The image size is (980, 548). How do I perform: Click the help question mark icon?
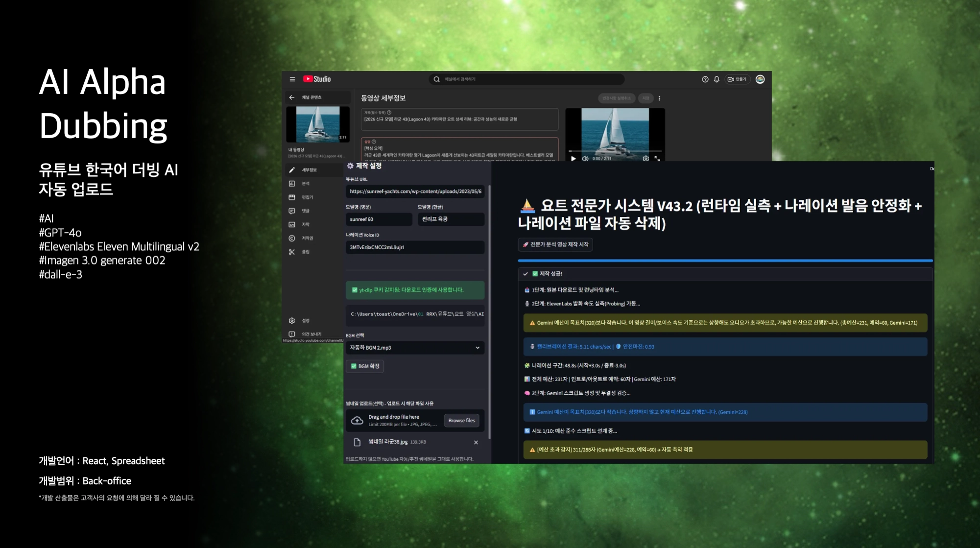(705, 79)
